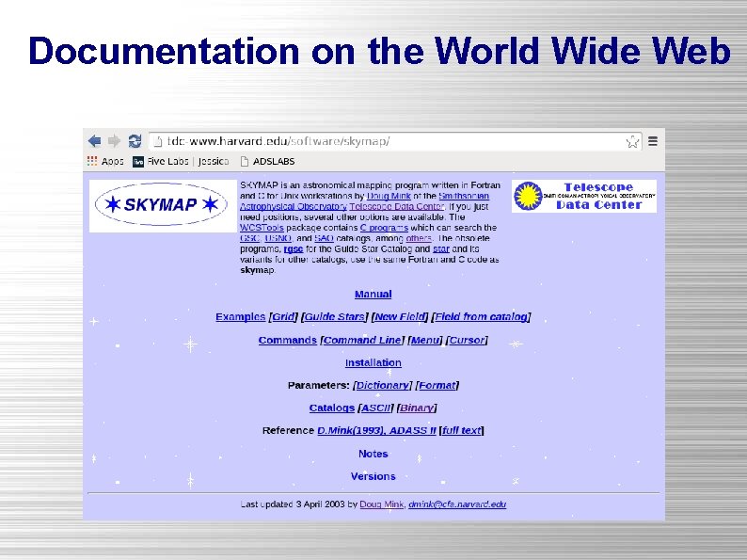Open the SAO catalog link
Screen dimensions: 747x560
point(324,238)
